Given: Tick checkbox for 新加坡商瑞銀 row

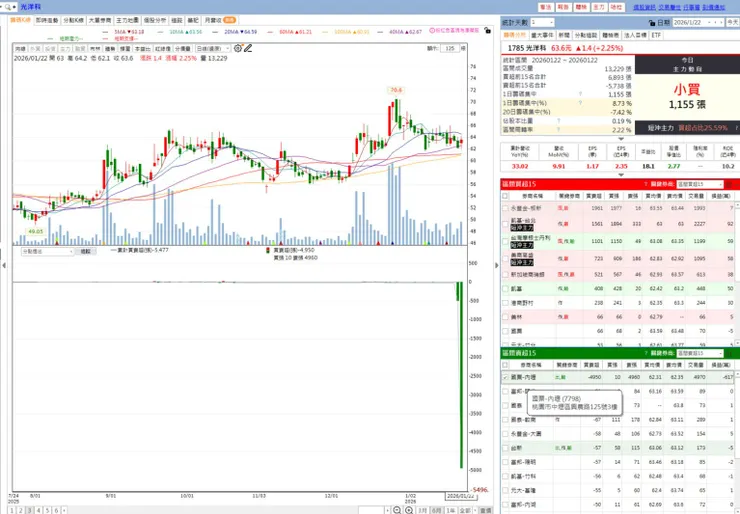Looking at the screenshot, I should click(x=505, y=274).
